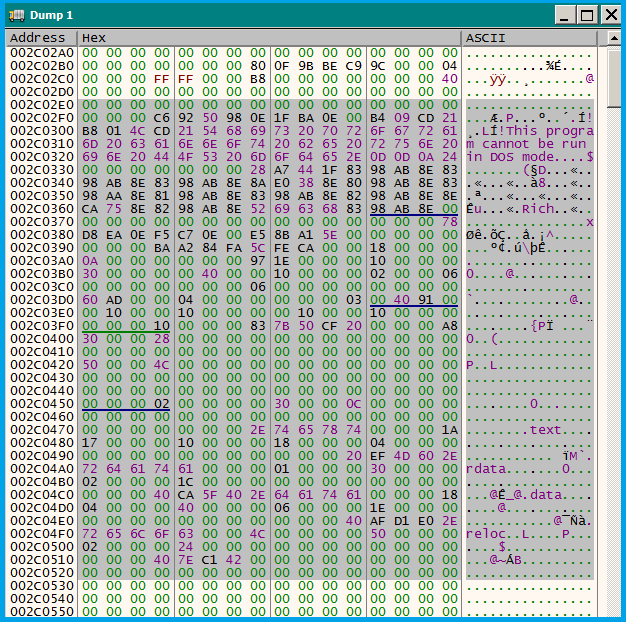
Task: Click address 002C0470 in the dump
Action: click(x=41, y=429)
